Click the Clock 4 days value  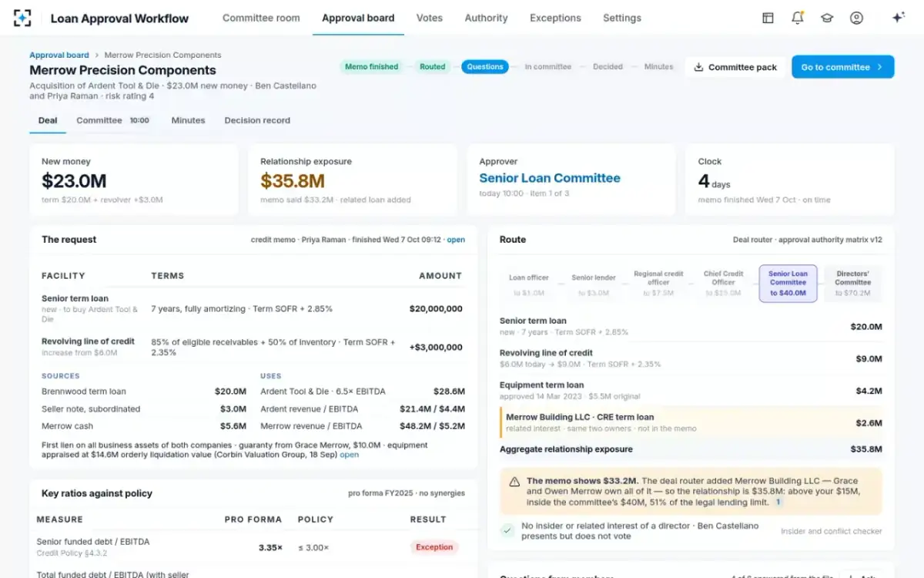714,182
